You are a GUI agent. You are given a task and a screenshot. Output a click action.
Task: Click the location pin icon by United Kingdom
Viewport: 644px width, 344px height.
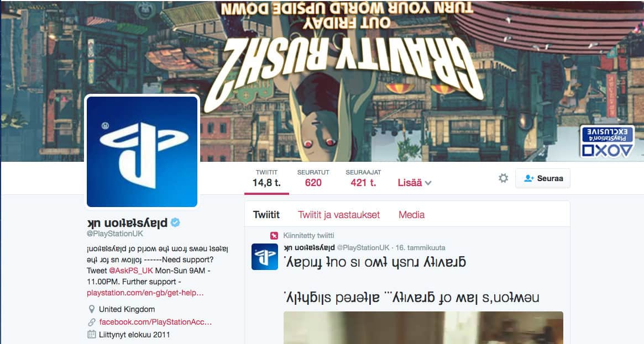tap(92, 309)
